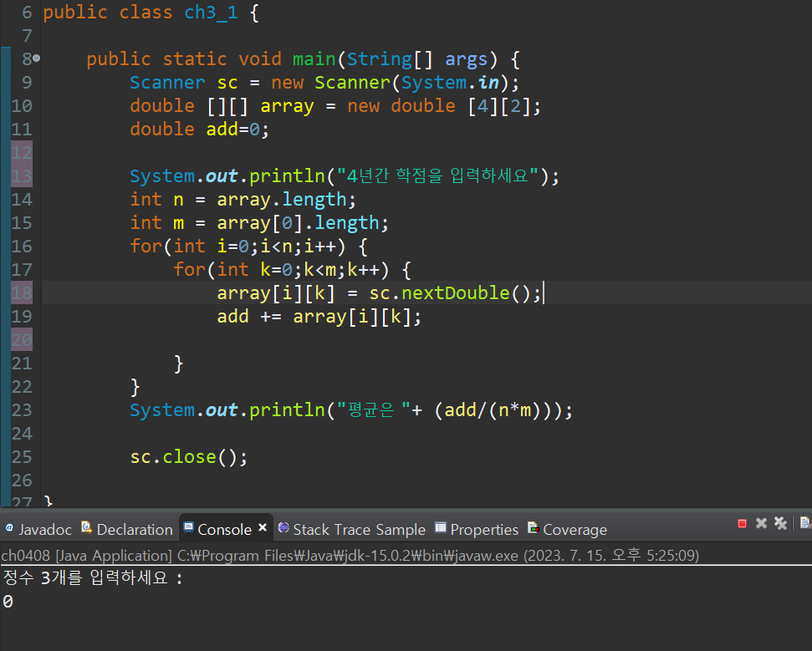The width and height of the screenshot is (812, 651).
Task: Click the Stack Trace Sample tab's icon
Action: [x=283, y=527]
